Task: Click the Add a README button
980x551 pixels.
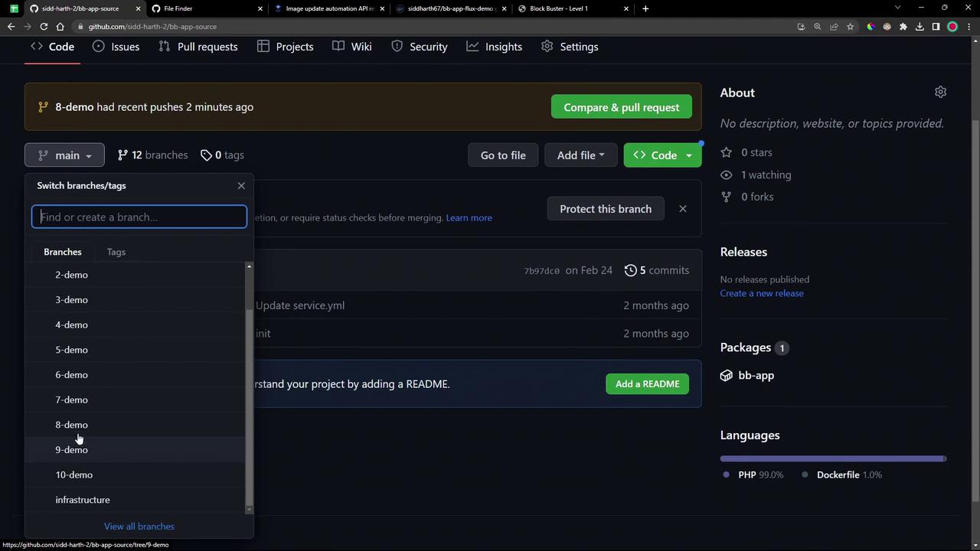Action: pyautogui.click(x=648, y=384)
